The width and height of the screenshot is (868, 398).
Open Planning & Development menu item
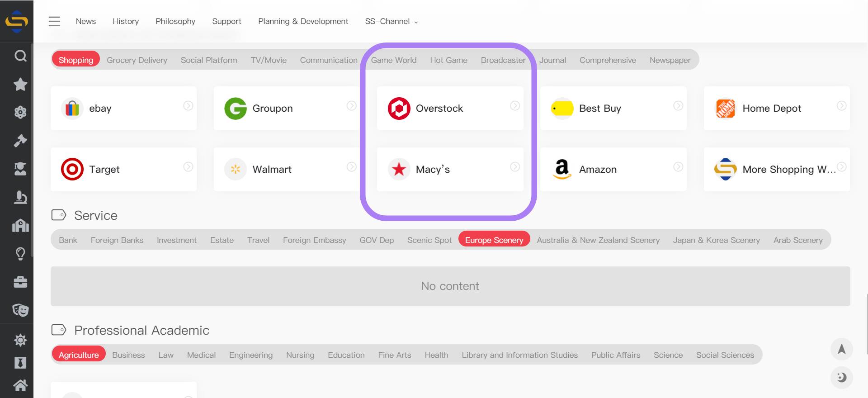tap(303, 21)
